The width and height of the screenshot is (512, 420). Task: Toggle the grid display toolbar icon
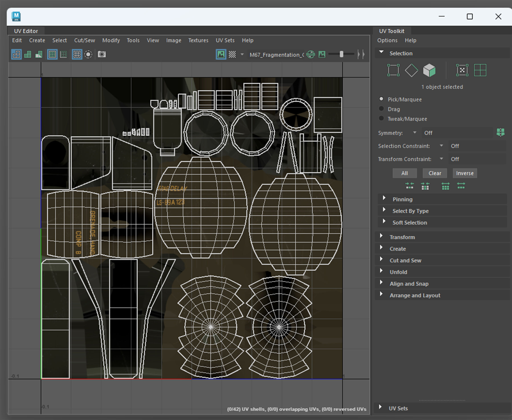77,54
